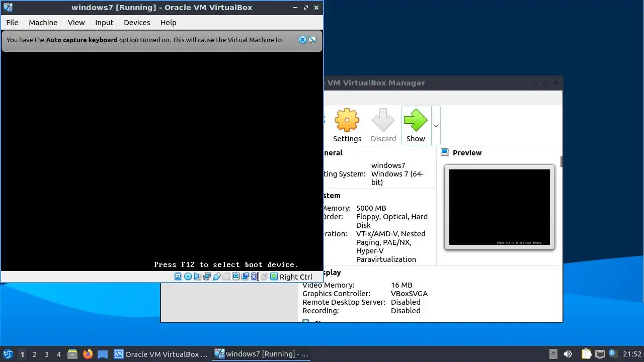Screen dimensions: 644x362
Task: Click the update notification tray icon
Action: (613, 353)
